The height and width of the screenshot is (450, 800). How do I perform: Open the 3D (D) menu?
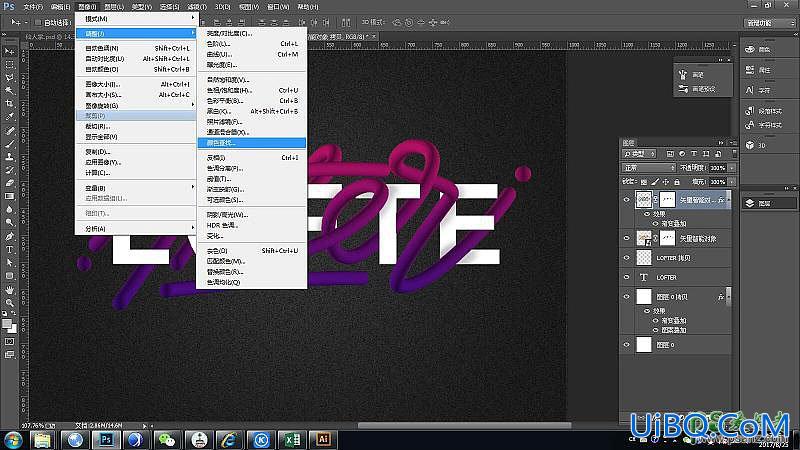click(x=222, y=7)
